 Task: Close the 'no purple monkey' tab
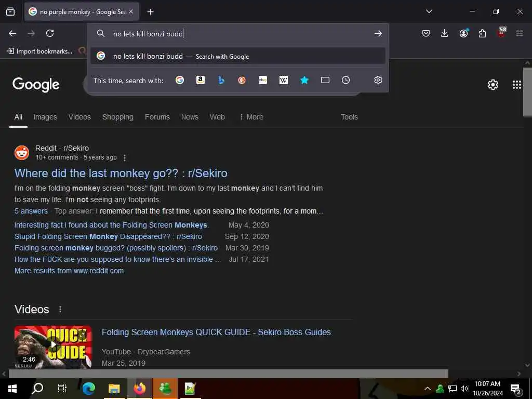coord(131,11)
